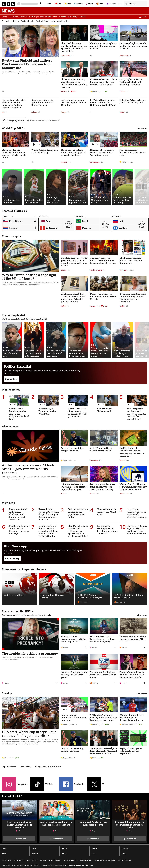Open News from the top BBC bar
Screen dimensions: 149x868
(x=58, y=4)
